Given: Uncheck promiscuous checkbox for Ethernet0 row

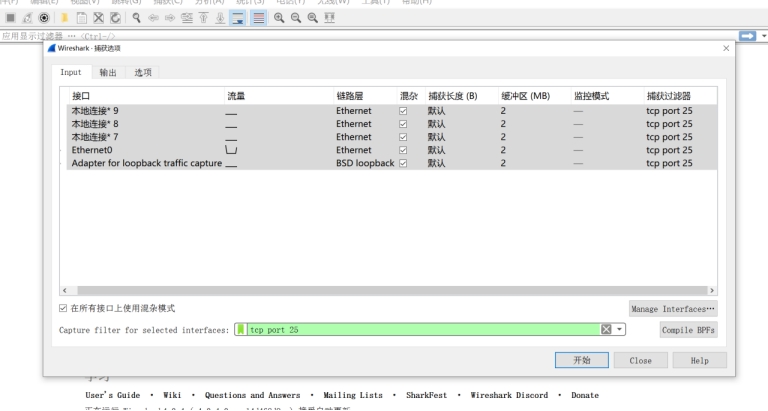Looking at the screenshot, I should coord(404,150).
